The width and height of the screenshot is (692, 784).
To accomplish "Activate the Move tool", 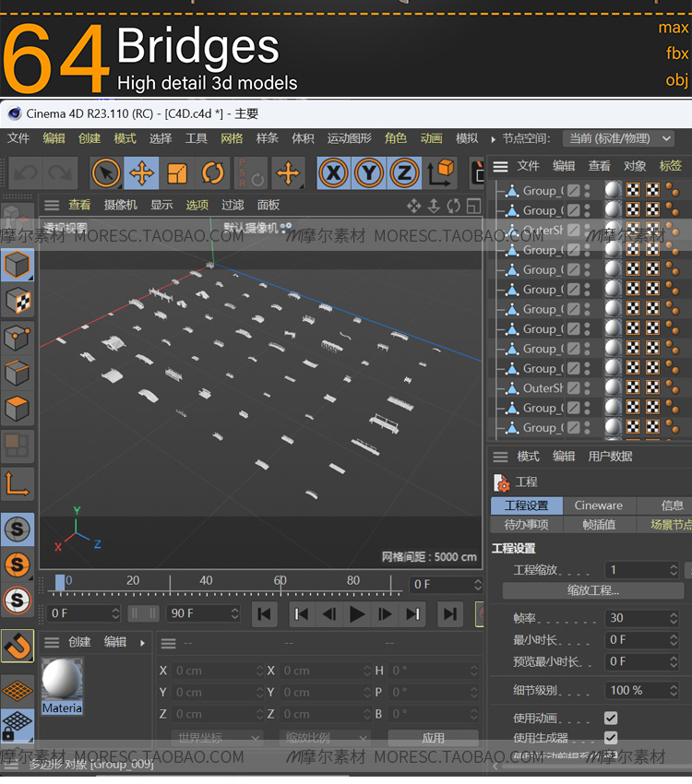I will (x=141, y=173).
